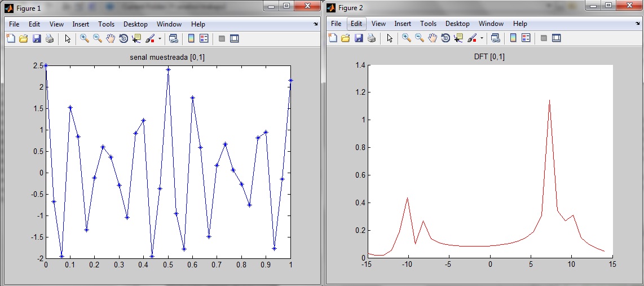This screenshot has height=286, width=644.
Task: Open the Tools menu in Figure 2
Action: [429, 24]
